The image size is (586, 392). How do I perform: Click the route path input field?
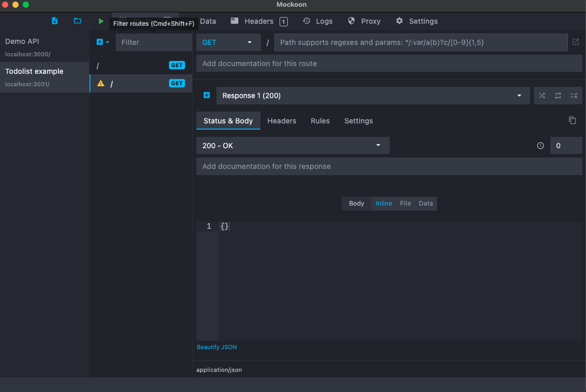click(x=421, y=42)
